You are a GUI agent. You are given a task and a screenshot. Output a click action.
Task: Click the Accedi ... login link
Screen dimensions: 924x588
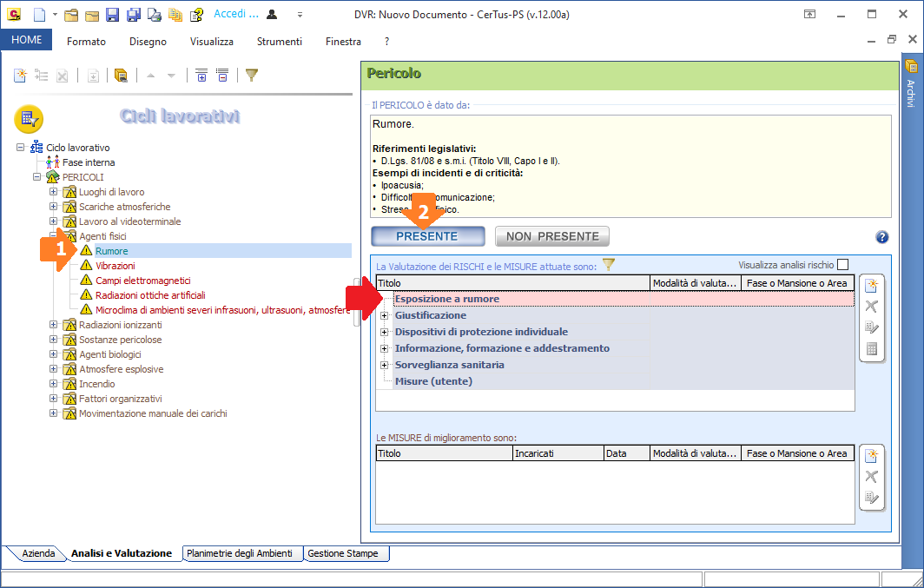(x=235, y=14)
